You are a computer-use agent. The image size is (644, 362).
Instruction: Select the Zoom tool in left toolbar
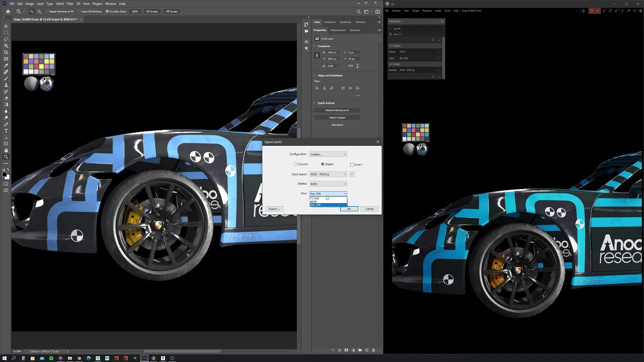coord(6,157)
